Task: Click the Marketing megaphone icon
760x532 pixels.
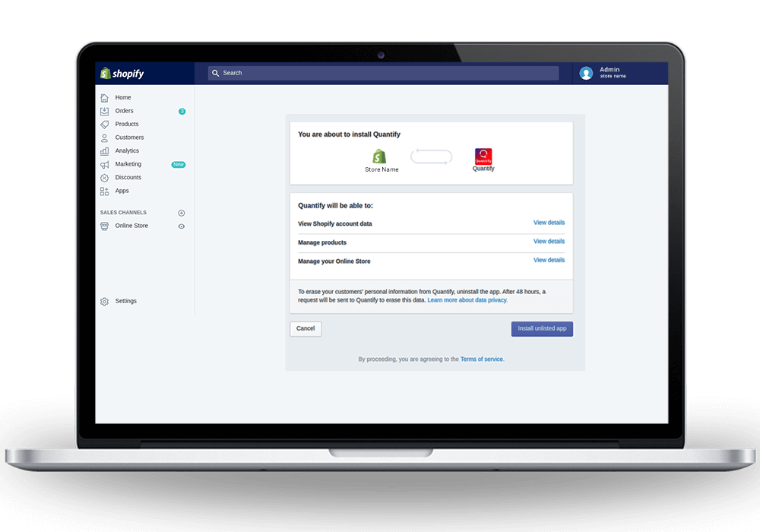Action: 104,165
